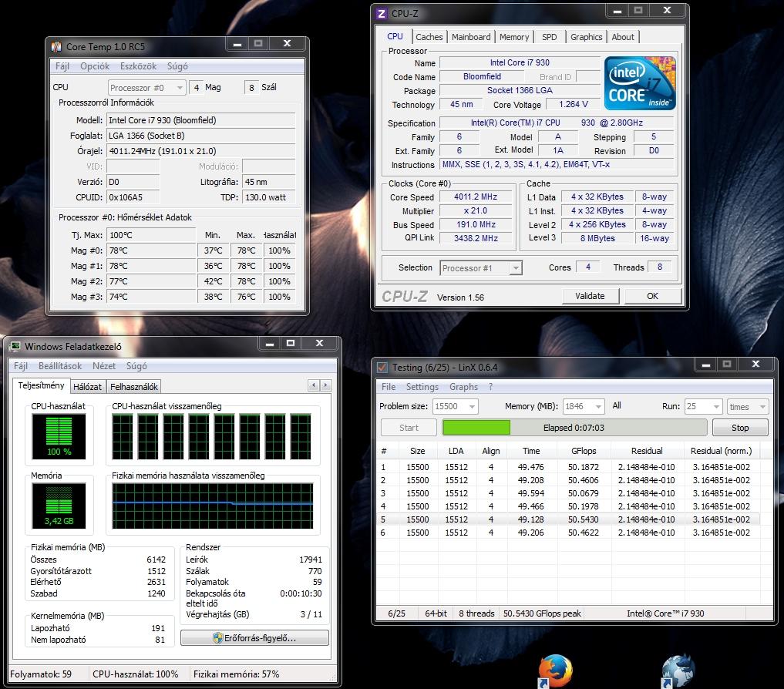Open the ? help menu in LinX

(x=490, y=387)
